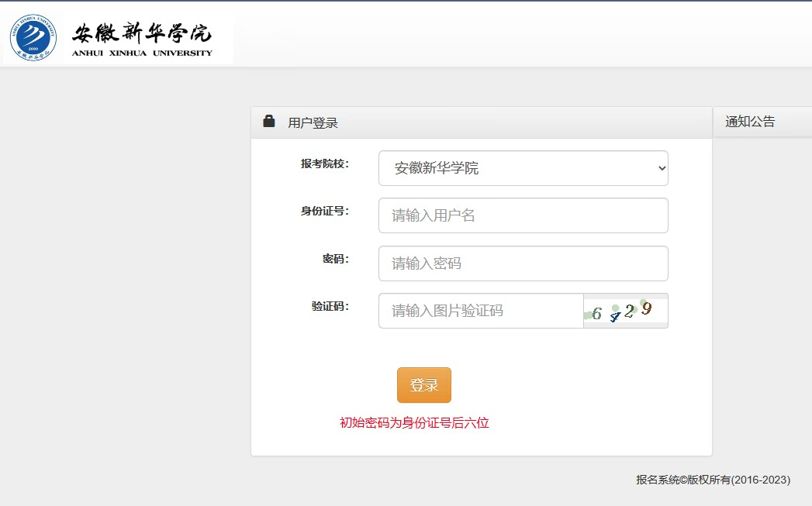
Task: Focus the 图片验证码 captcha input box
Action: tap(481, 311)
